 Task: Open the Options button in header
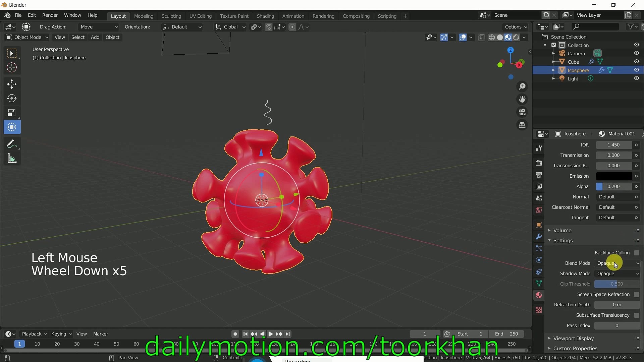tap(516, 27)
